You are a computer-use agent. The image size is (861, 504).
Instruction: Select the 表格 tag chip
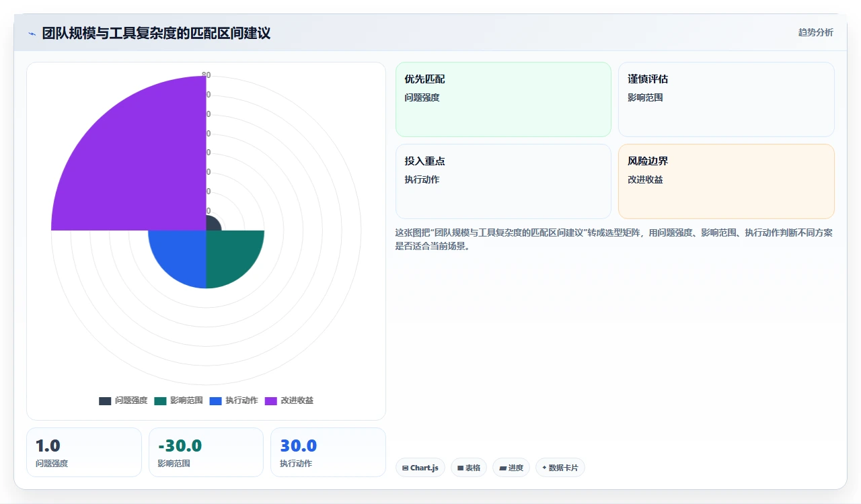tap(469, 468)
